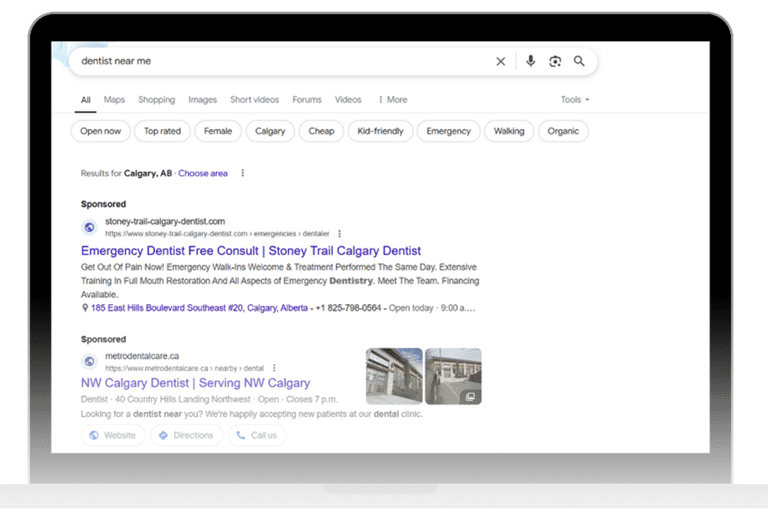Image resolution: width=768 pixels, height=513 pixels.
Task: Open three-dot menu beside metrodentalcare ad URL
Action: click(274, 368)
